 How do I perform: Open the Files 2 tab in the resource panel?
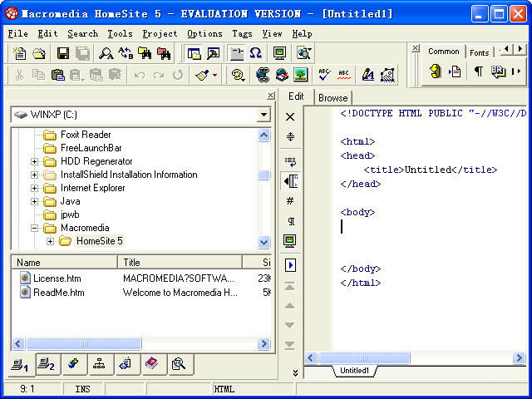[47, 365]
